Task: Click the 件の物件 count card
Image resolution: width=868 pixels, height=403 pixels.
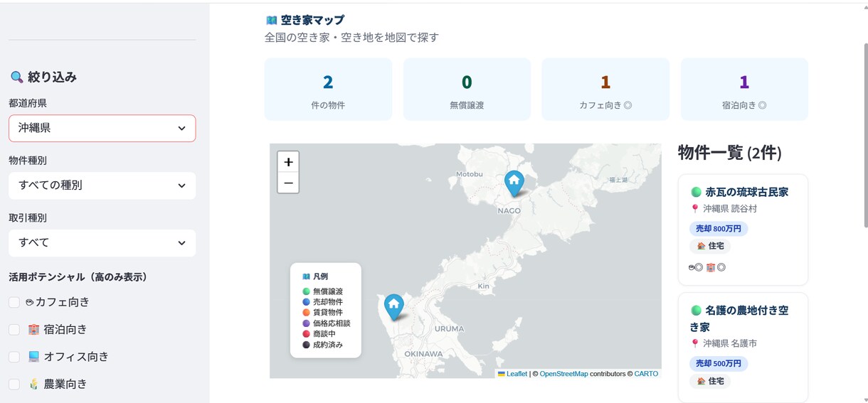Action: tap(328, 90)
